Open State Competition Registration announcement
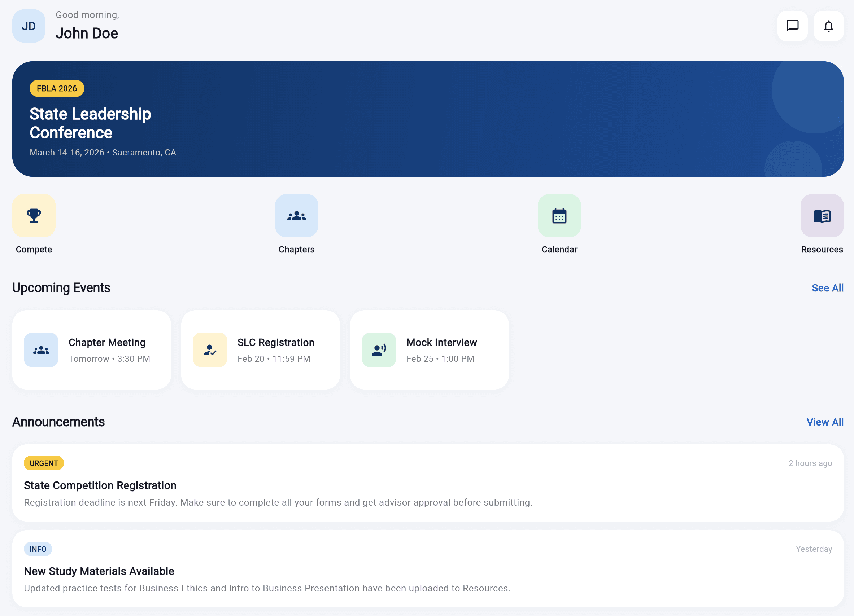The image size is (854, 616). [428, 485]
